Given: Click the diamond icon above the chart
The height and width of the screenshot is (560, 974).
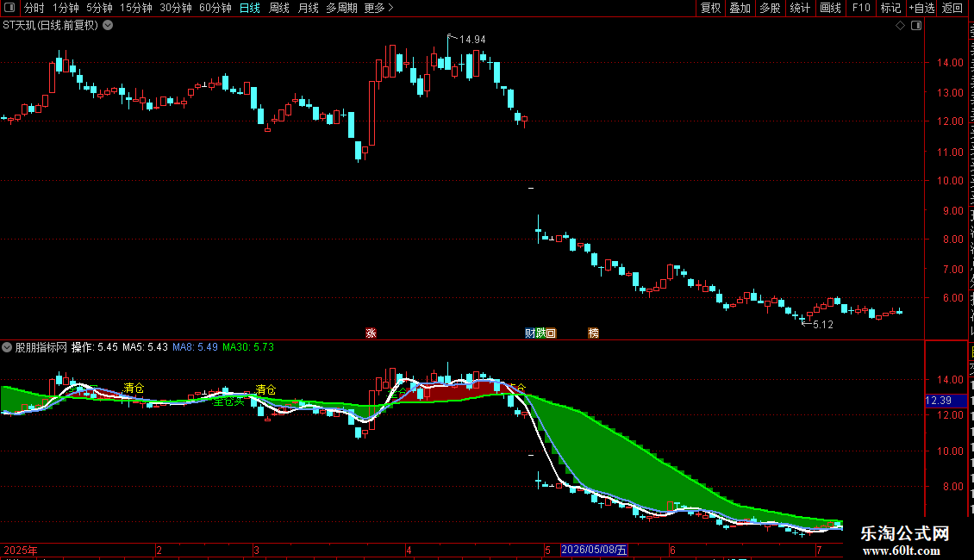Looking at the screenshot, I should pyautogui.click(x=900, y=26).
